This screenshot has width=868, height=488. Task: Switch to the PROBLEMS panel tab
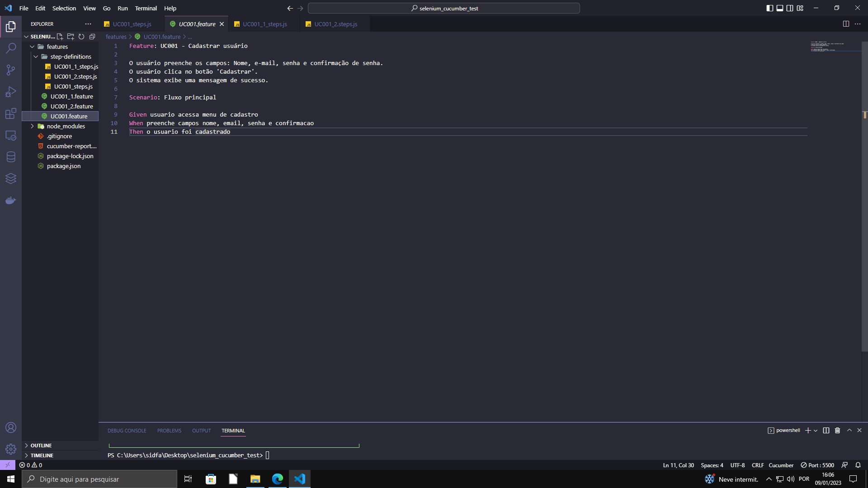tap(169, 431)
